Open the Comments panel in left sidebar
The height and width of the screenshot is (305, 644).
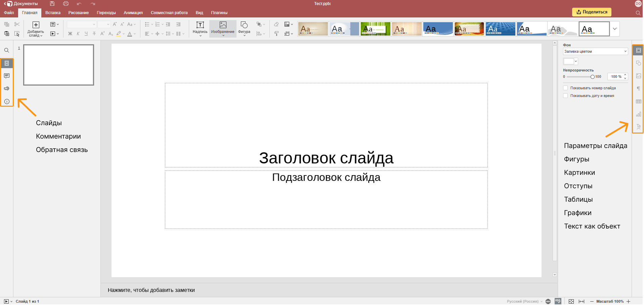coord(7,76)
